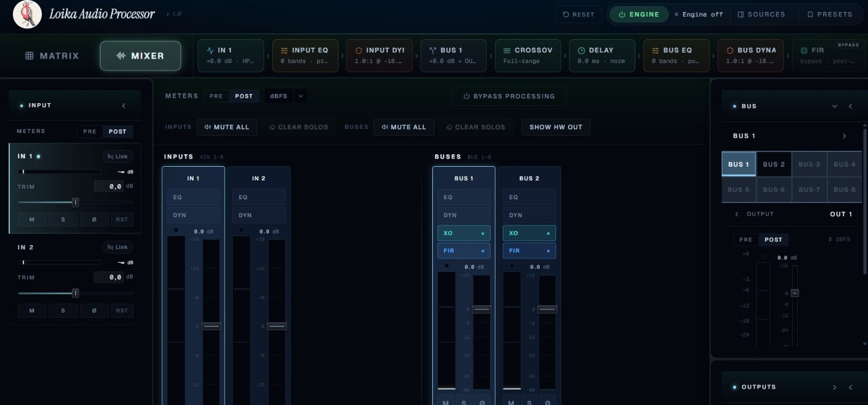The image size is (868, 405).
Task: Expand the Outputs panel right chevron
Action: click(835, 387)
